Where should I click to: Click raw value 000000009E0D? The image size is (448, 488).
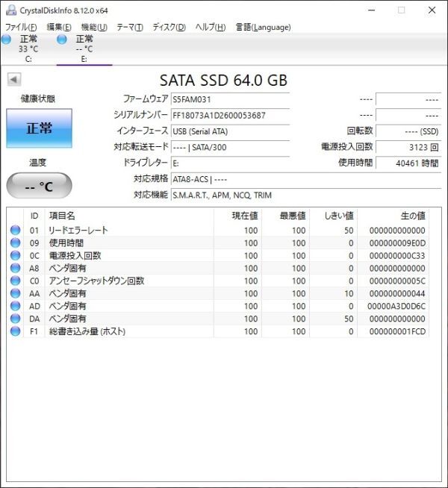coord(397,243)
